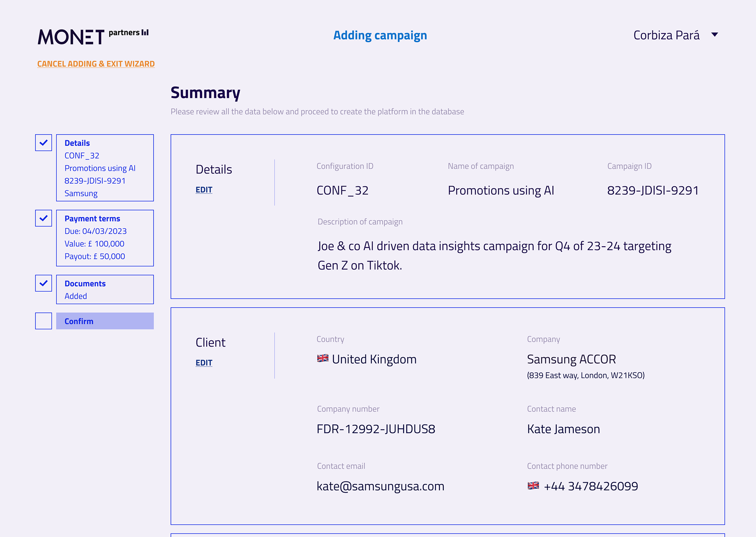Image resolution: width=756 pixels, height=537 pixels.
Task: Click Payout: £ 50,000 in the sidebar
Action: (95, 257)
